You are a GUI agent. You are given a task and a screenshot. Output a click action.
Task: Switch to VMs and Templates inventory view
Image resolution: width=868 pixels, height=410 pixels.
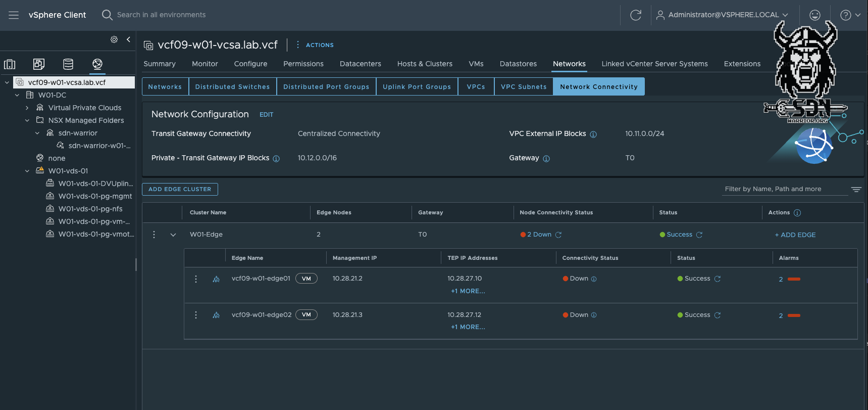click(x=39, y=64)
